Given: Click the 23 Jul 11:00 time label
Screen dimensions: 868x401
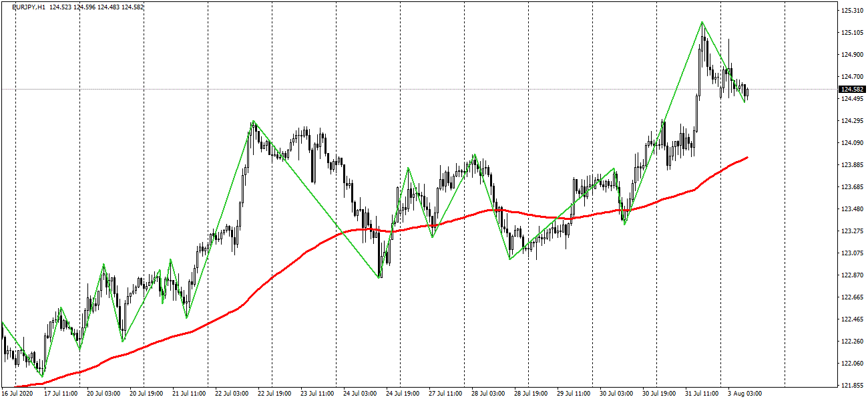Looking at the screenshot, I should point(317,394).
